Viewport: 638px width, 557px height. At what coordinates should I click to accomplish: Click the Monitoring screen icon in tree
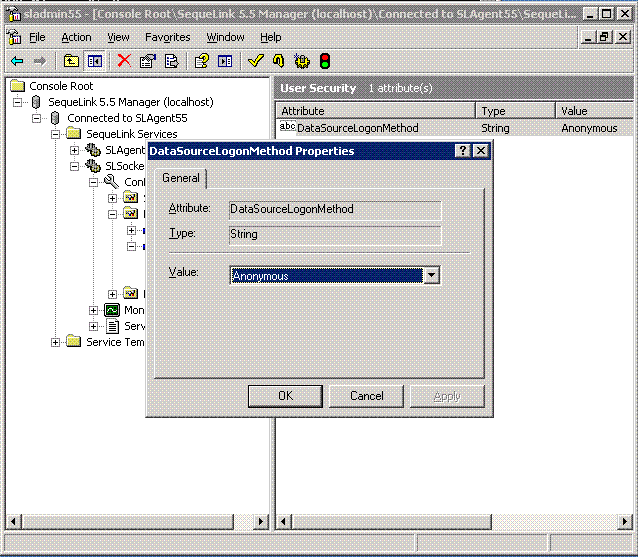112,310
